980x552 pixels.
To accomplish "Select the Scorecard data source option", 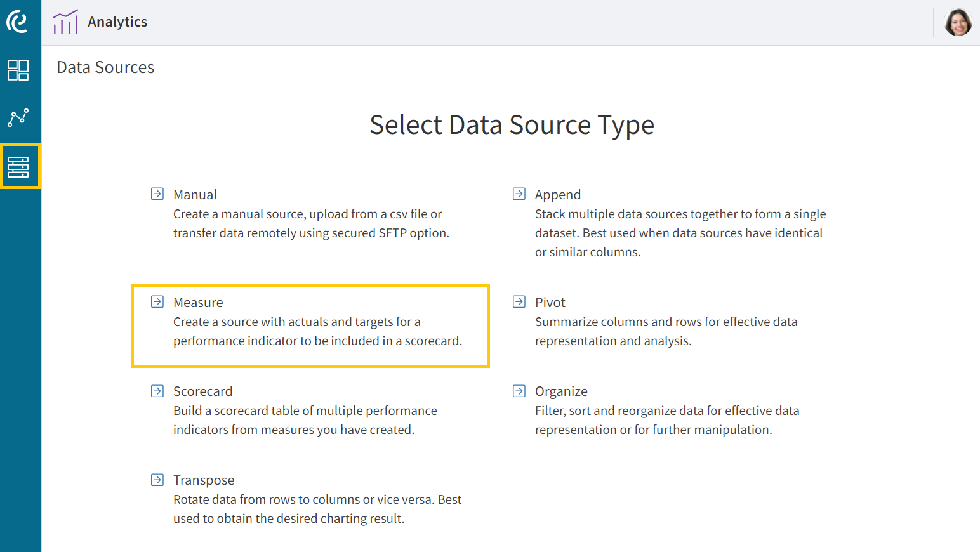I will click(x=202, y=391).
